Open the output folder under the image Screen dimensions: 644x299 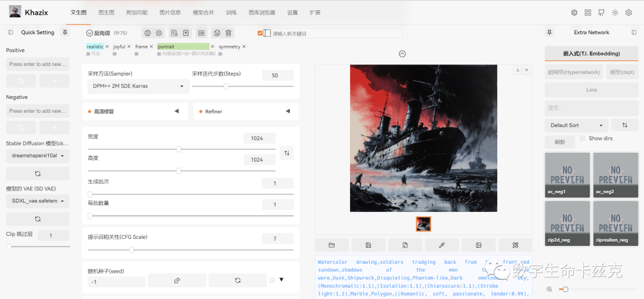(x=332, y=245)
